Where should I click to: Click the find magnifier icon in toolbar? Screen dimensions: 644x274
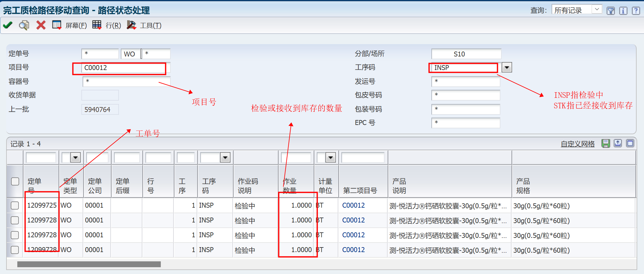click(24, 25)
